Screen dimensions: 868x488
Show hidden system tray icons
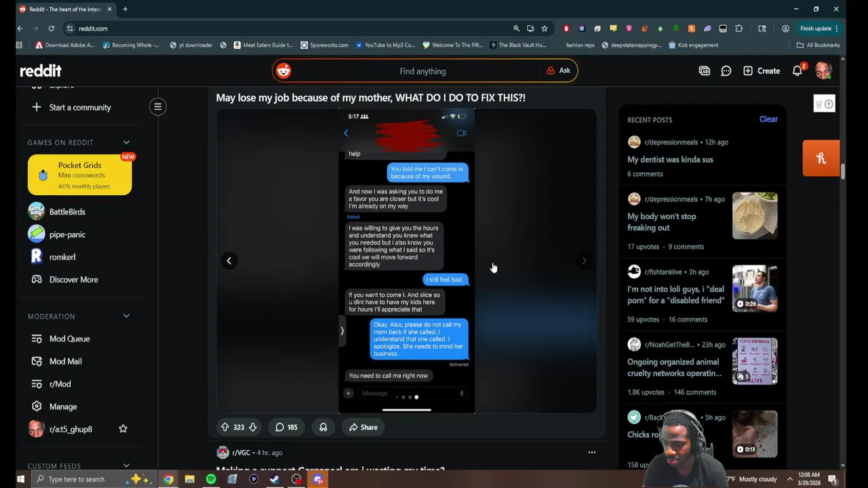coord(789,479)
